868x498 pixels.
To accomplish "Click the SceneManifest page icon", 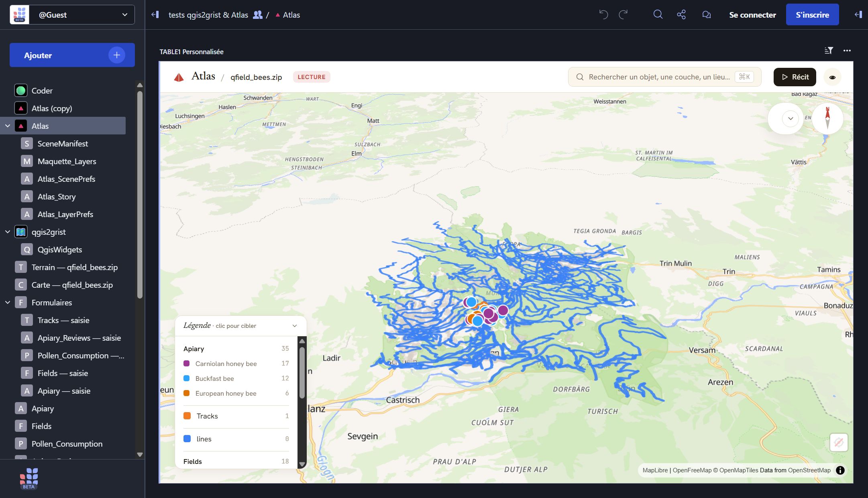I will (x=27, y=144).
